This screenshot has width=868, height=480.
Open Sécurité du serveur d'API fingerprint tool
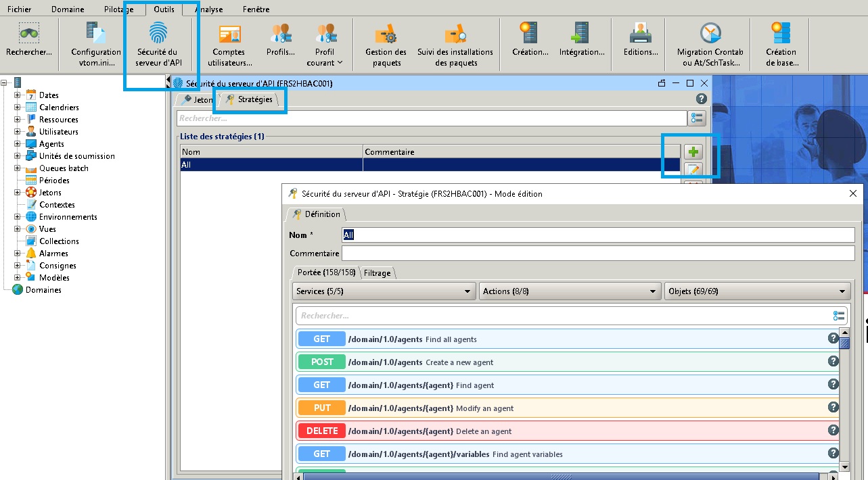(158, 43)
